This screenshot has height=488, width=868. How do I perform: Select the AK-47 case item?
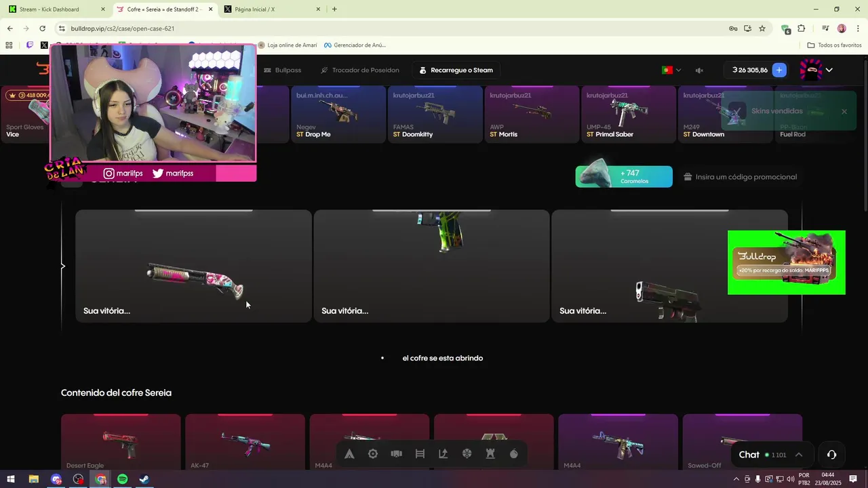point(245,441)
